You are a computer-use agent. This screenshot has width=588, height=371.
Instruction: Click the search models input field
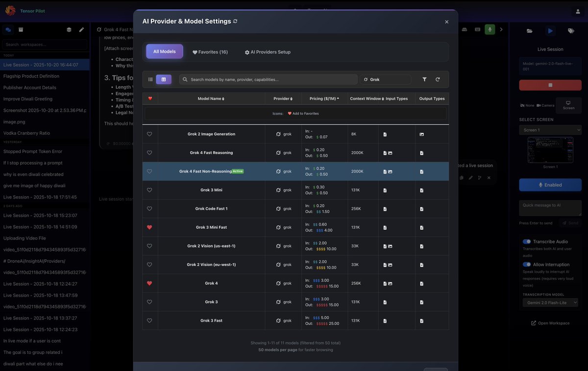269,79
